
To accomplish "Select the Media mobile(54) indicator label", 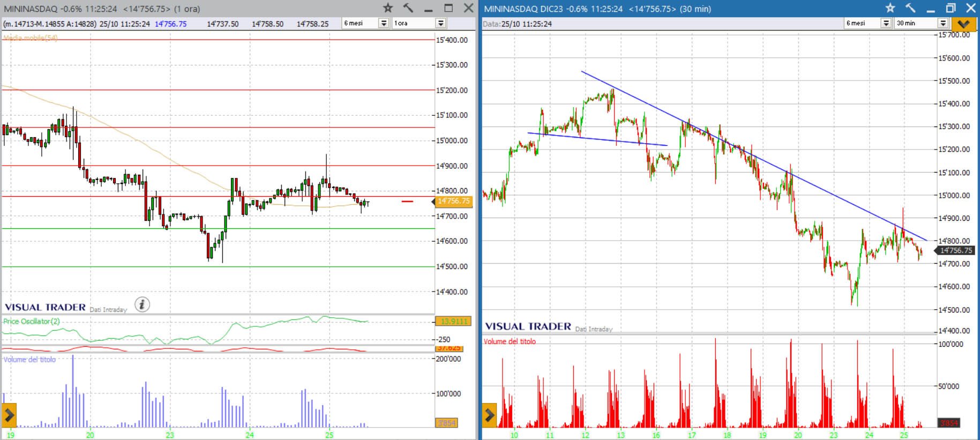I will coord(31,38).
